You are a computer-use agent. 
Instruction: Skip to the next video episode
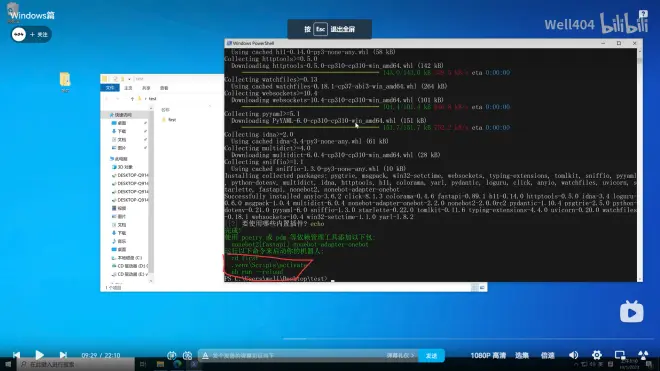pyautogui.click(x=63, y=355)
